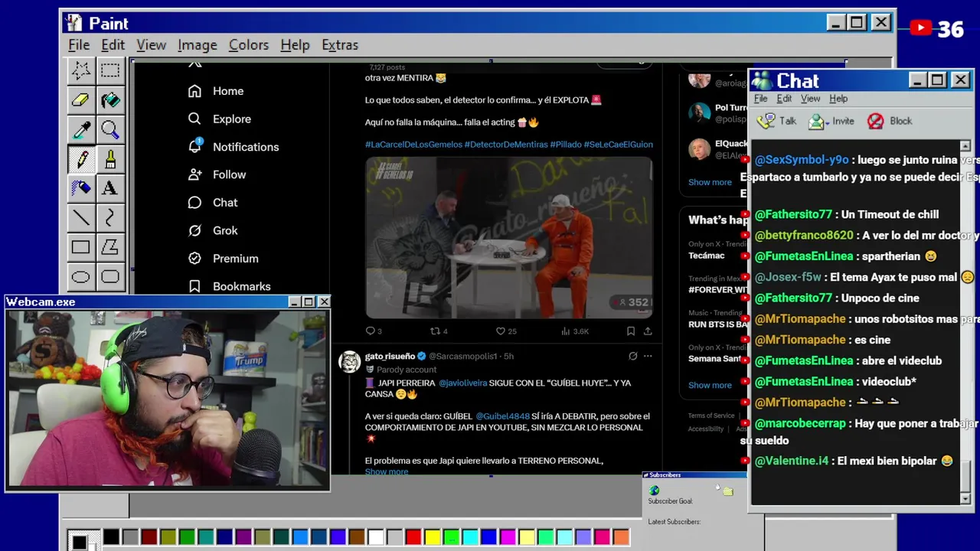
Task: Click the @javioliveira mention
Action: tap(462, 383)
